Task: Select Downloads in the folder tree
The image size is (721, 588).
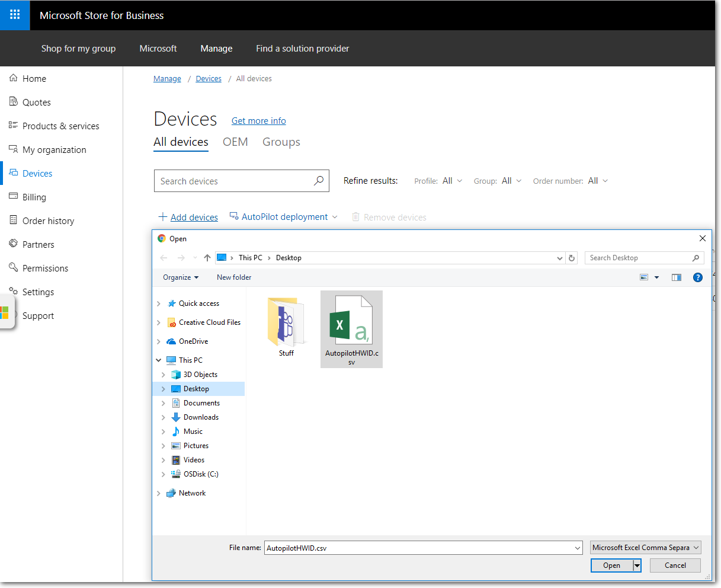Action: 201,417
